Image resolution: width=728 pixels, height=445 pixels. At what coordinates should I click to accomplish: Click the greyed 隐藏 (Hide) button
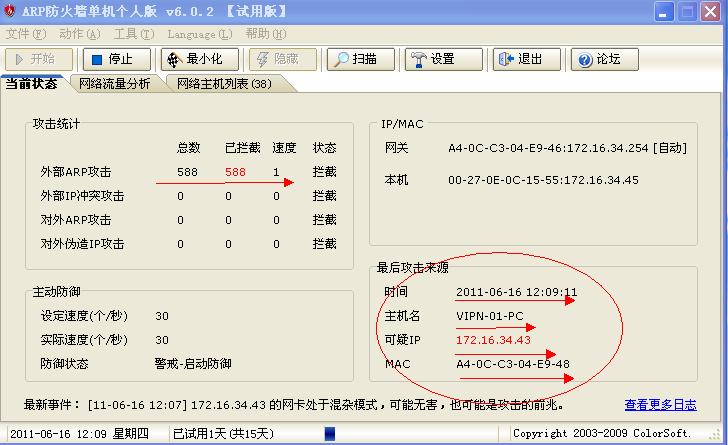pyautogui.click(x=283, y=59)
